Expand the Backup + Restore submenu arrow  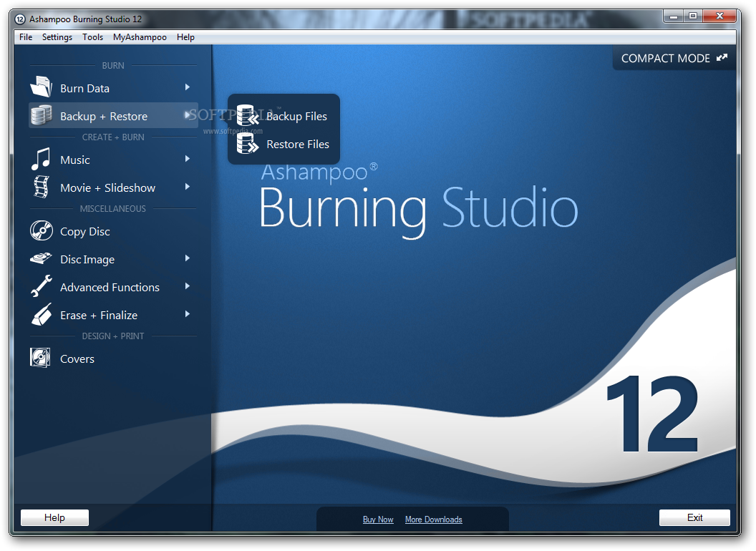point(188,115)
